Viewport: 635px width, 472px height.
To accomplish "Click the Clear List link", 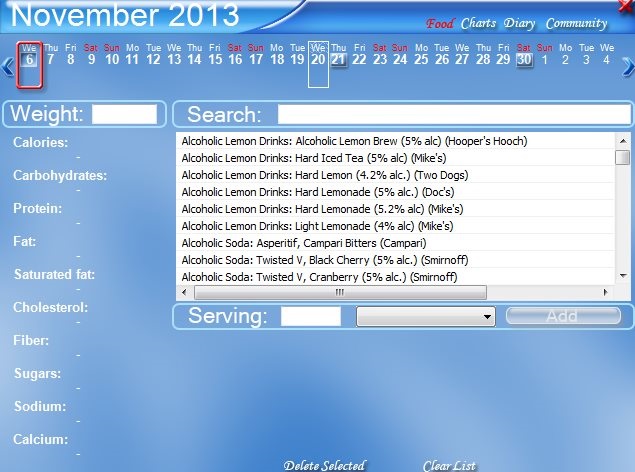I will tap(449, 466).
